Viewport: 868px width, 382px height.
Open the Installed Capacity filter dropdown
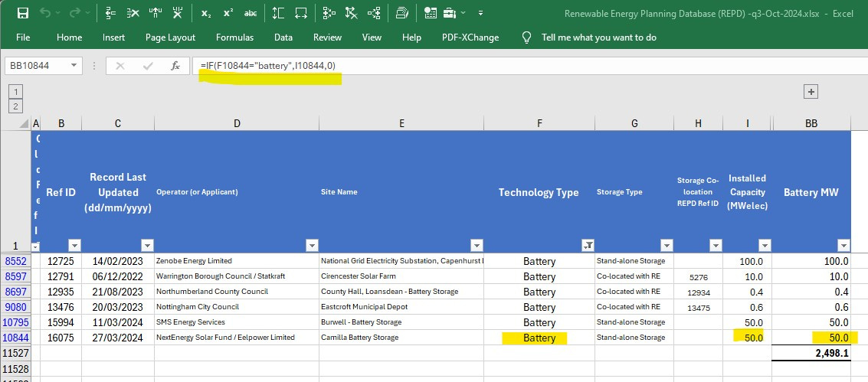coord(765,246)
